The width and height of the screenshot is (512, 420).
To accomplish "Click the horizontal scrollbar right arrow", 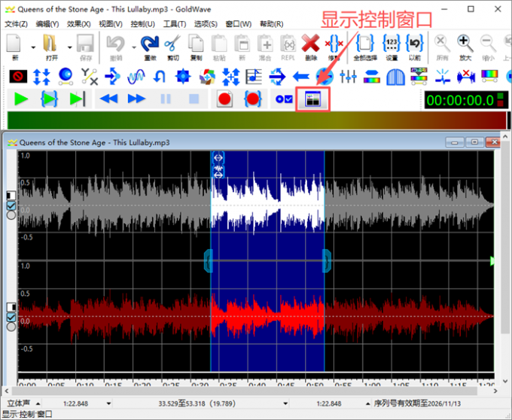I will [x=495, y=391].
